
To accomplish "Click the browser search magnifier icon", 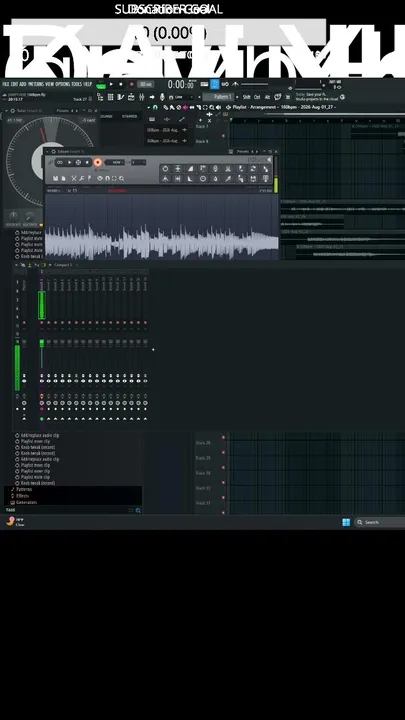I will (x=138, y=510).
